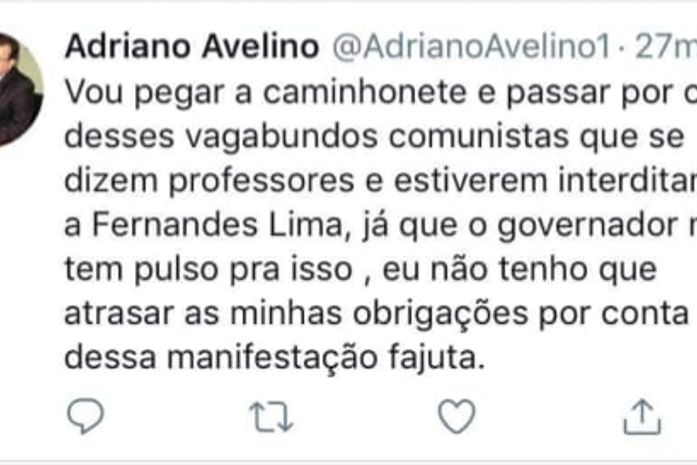The height and width of the screenshot is (465, 697).
Task: Click the line 'atrasar as minhas obrigações por conta'
Action: (377, 313)
